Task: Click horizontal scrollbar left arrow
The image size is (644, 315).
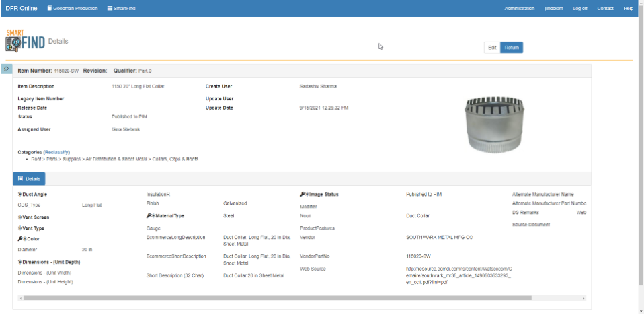Action: tap(21, 297)
